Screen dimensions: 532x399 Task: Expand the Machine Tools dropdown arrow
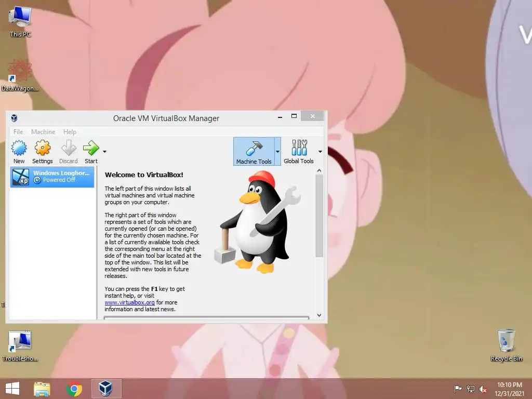[x=277, y=151]
